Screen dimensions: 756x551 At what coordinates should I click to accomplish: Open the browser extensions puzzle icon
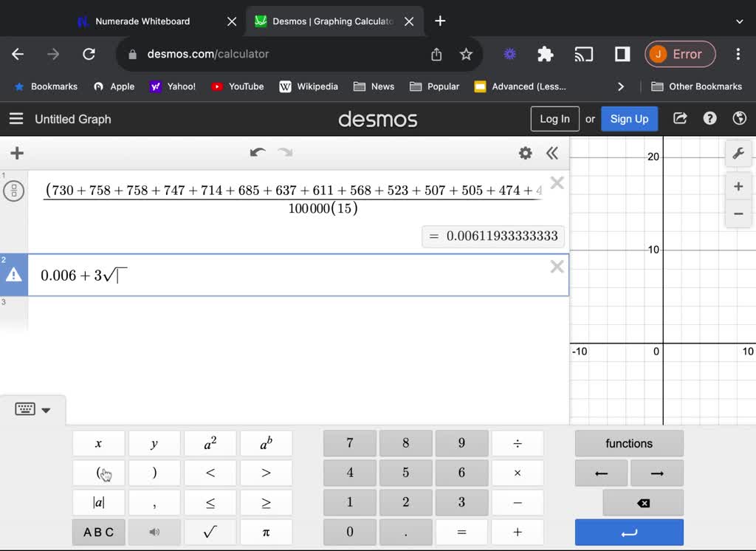pyautogui.click(x=546, y=54)
